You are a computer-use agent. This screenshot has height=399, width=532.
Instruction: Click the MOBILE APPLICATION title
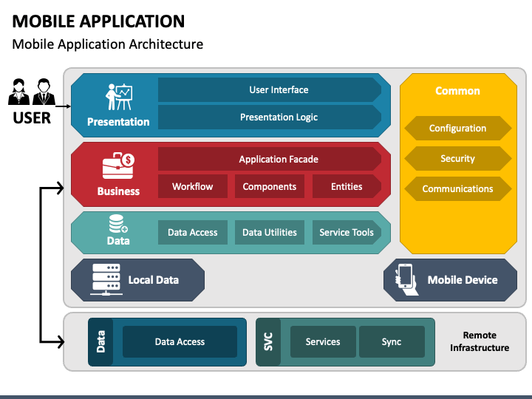point(98,21)
